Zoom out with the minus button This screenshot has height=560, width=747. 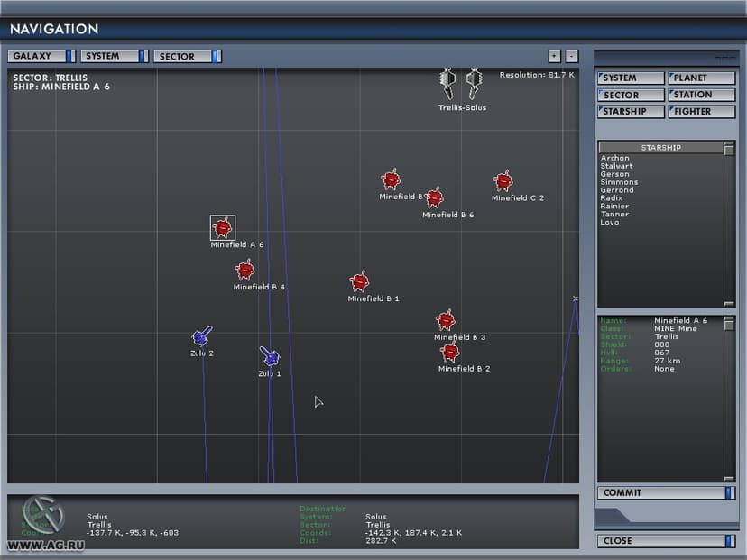pyautogui.click(x=572, y=56)
